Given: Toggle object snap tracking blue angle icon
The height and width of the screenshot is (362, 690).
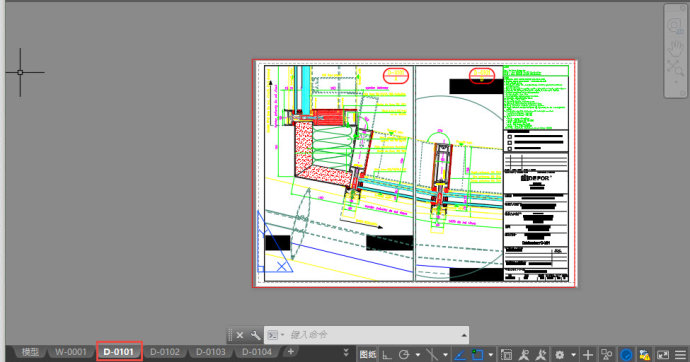Looking at the screenshot, I should [x=459, y=355].
